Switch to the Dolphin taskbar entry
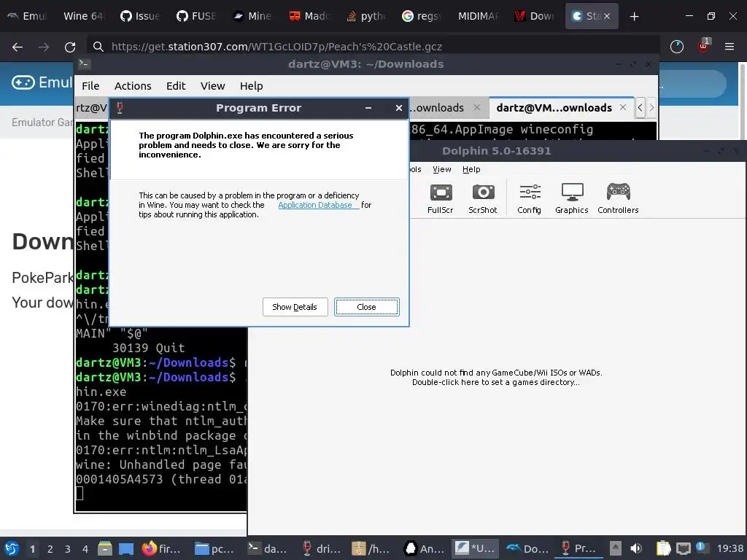This screenshot has width=747, height=560. click(x=527, y=548)
